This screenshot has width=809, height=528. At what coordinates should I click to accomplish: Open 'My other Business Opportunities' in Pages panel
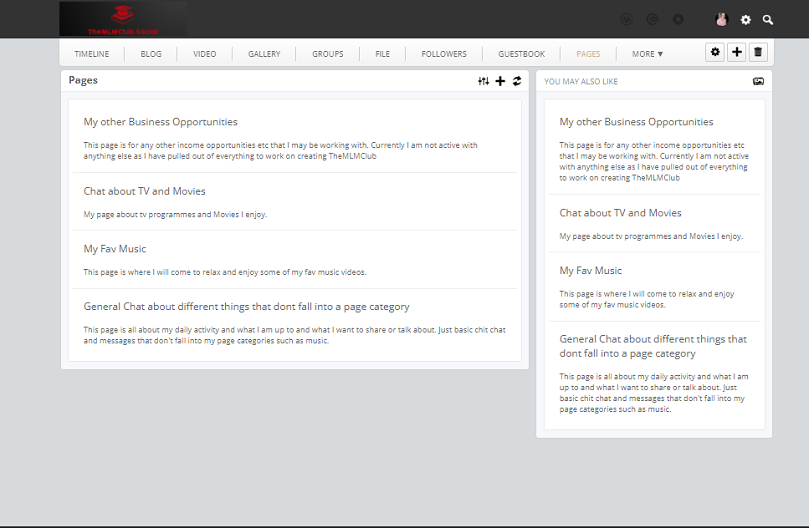[160, 122]
